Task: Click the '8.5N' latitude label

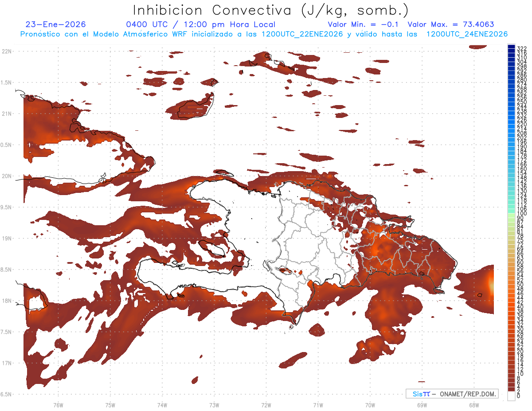Action: 6,270
